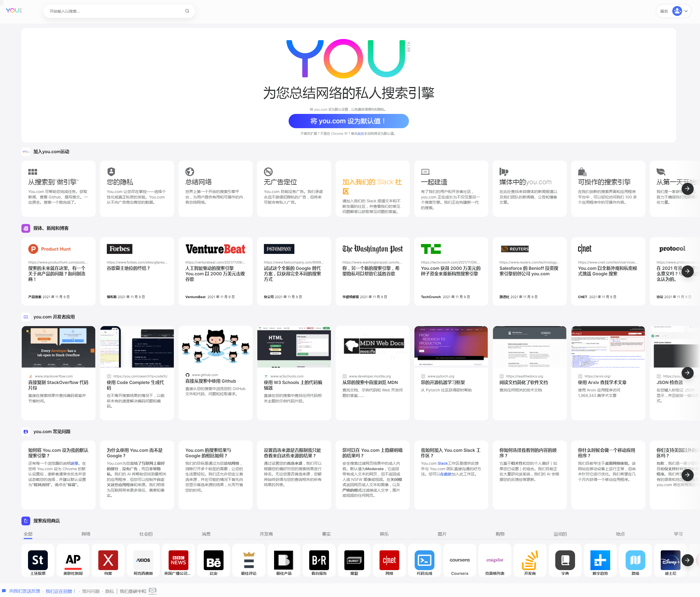This screenshot has height=597, width=700.
Task: Click 向我们发送反馈 in the footer
Action: tap(25, 591)
